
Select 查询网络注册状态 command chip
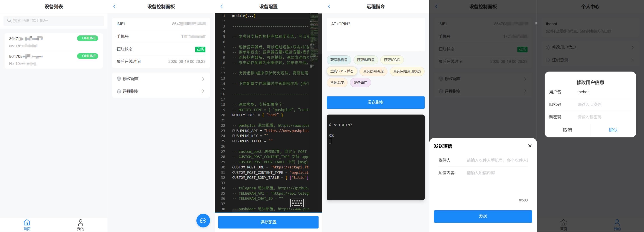click(407, 71)
